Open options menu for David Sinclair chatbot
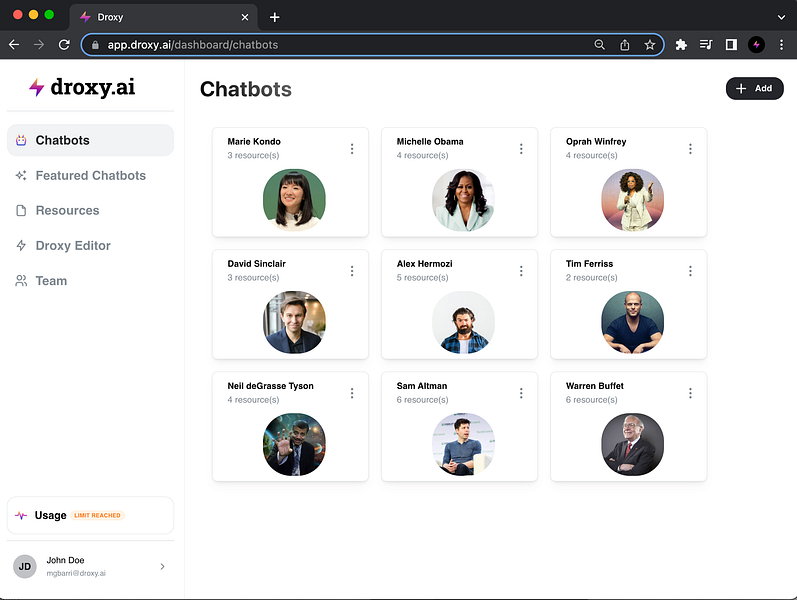Viewport: 797px width, 600px height. click(352, 271)
